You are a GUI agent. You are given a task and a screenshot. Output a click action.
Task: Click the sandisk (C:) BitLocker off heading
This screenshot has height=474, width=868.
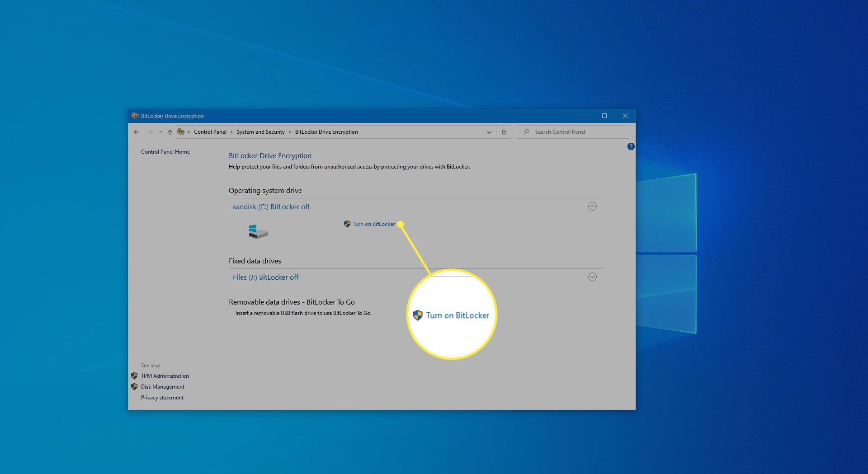tap(271, 206)
